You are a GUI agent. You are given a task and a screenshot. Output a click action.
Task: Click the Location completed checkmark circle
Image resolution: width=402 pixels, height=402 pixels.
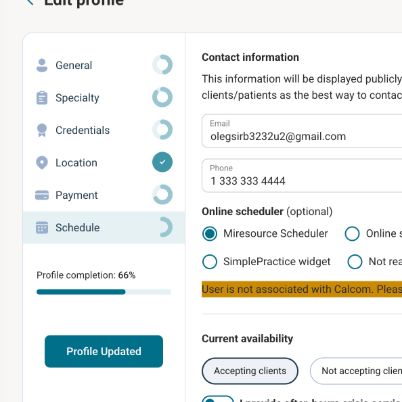click(162, 162)
